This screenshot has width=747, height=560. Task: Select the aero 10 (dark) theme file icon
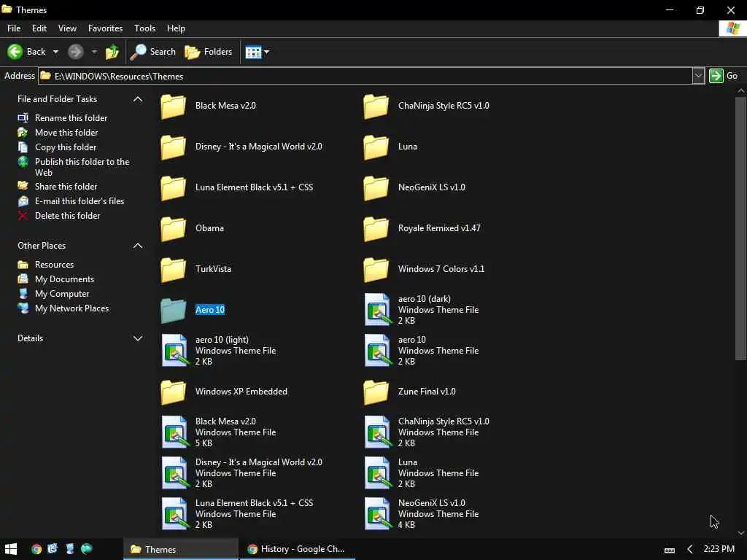point(377,309)
